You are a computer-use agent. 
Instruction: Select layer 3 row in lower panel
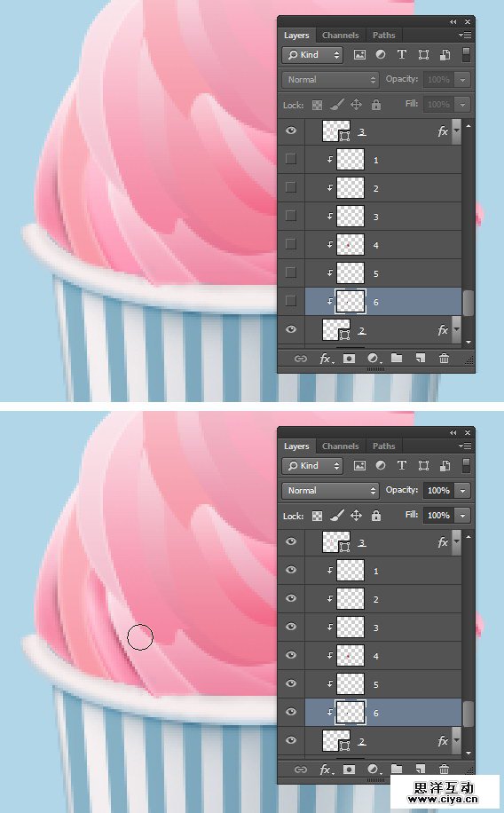(382, 628)
